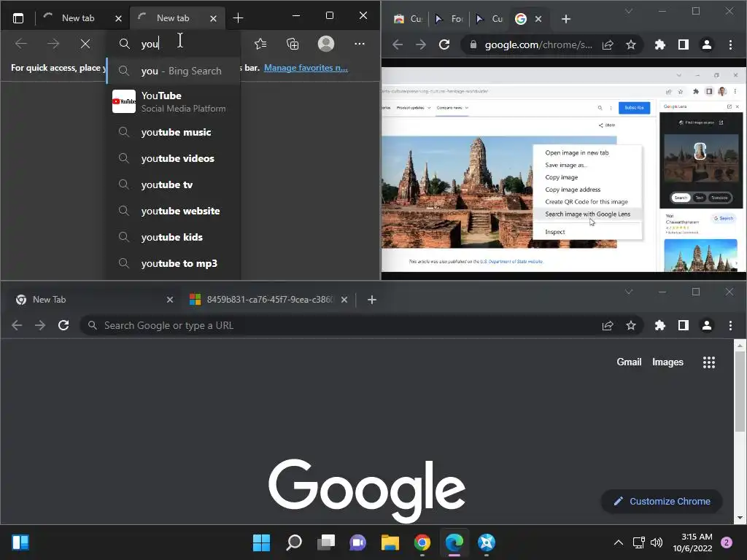Choose 'youtube website' suggestion

click(x=174, y=211)
